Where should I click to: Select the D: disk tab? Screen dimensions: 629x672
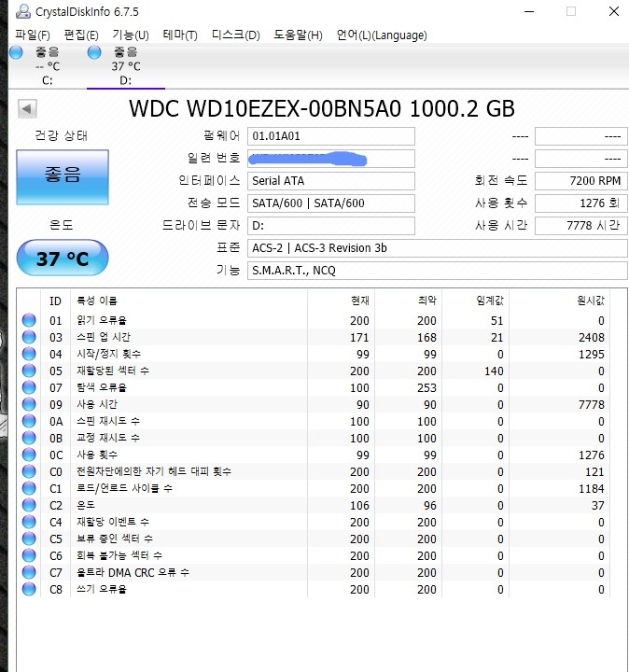coord(126,66)
